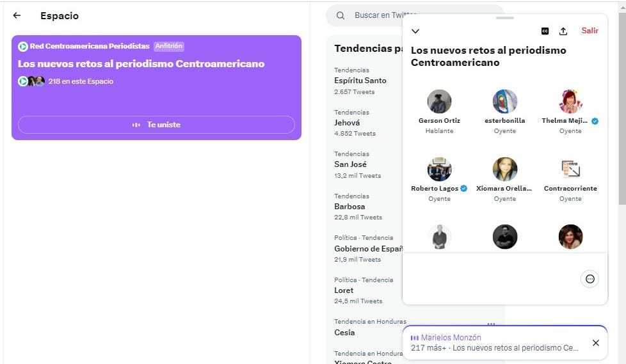The height and width of the screenshot is (364, 626).
Task: Close the Marielos Monzón mini bar
Action: (596, 343)
